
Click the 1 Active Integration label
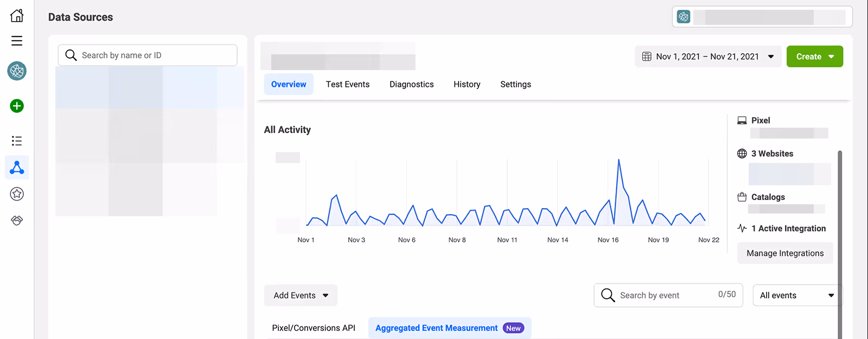[789, 229]
